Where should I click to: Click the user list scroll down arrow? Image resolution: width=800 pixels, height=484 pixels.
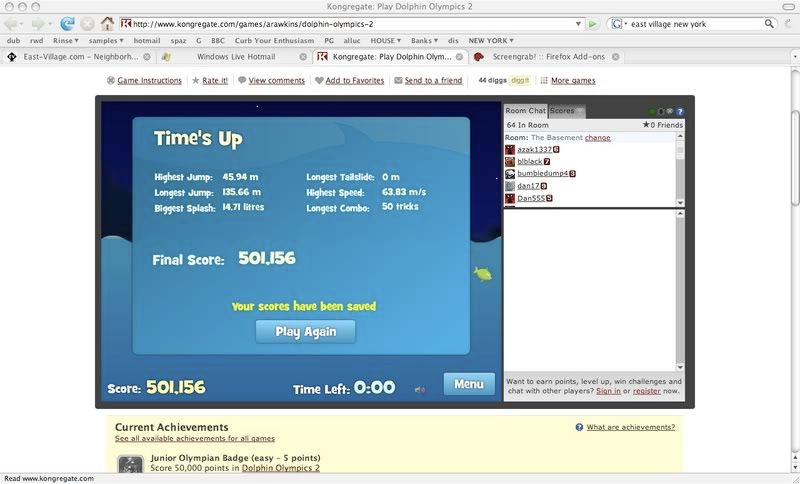point(680,202)
